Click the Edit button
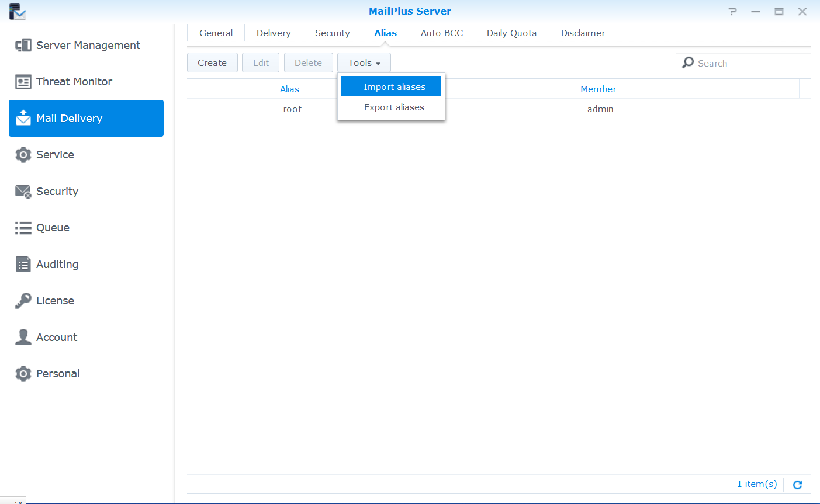820x504 pixels. [x=261, y=62]
